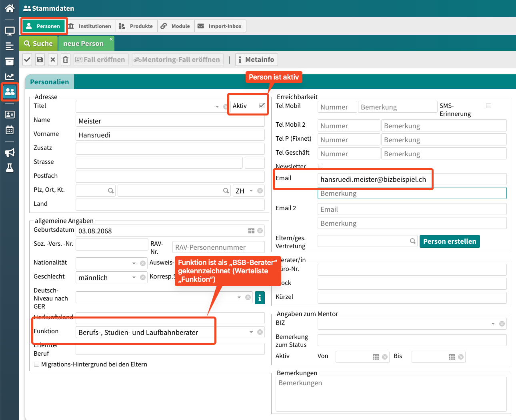Open the Suche tab
516x420 pixels.
pos(38,43)
